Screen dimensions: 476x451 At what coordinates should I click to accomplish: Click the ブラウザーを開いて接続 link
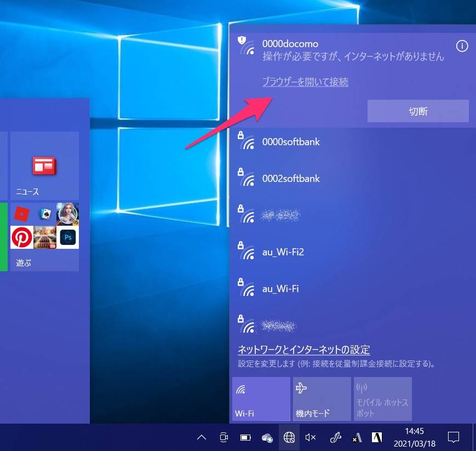click(x=305, y=82)
